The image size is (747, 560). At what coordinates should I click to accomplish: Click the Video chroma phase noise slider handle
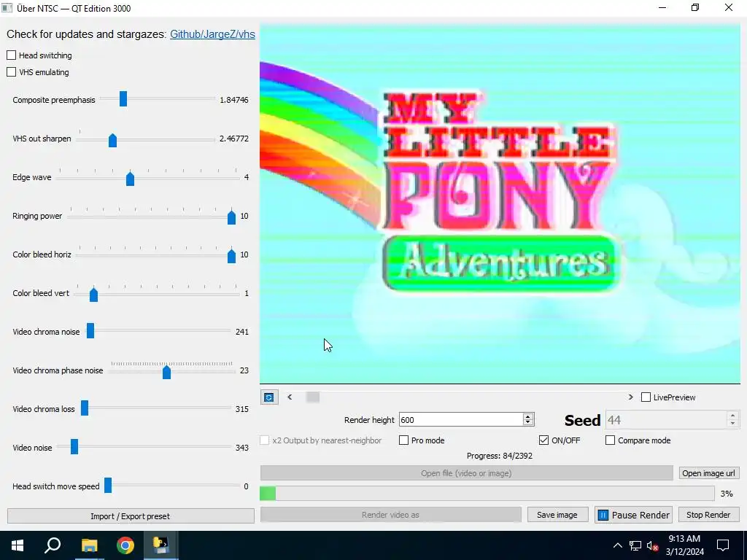(167, 372)
